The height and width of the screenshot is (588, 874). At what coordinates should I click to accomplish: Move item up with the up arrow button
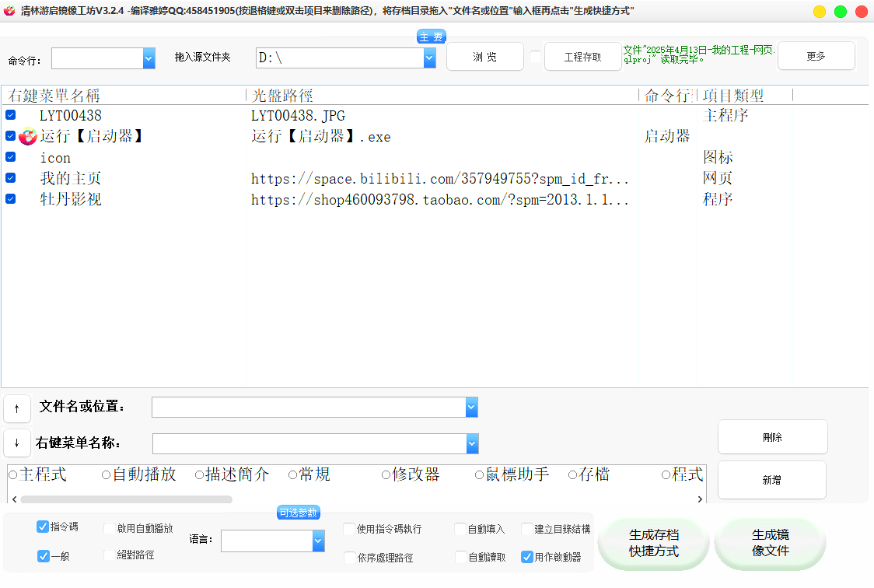(x=17, y=408)
